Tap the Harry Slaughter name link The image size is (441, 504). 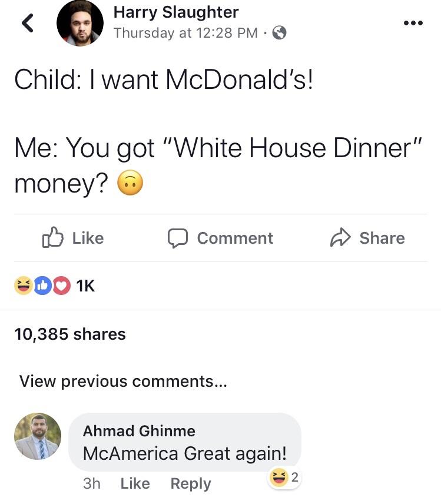[x=176, y=12]
